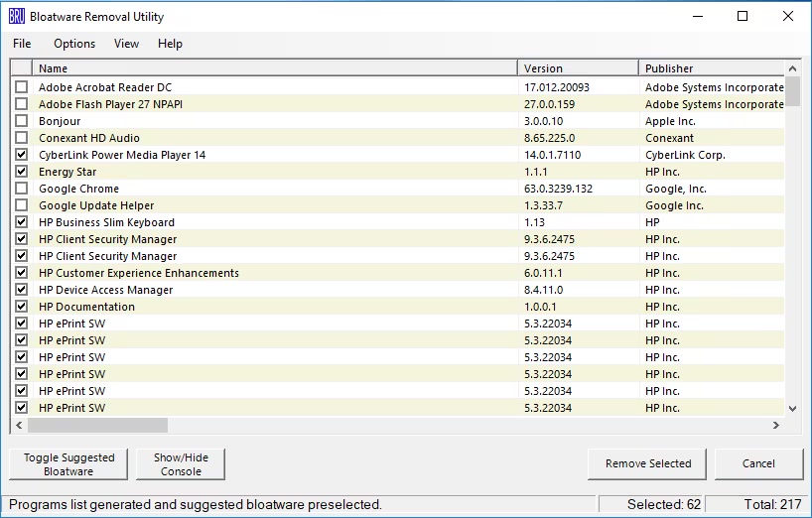The image size is (812, 518).
Task: Check the Adobe Acrobat Reader DC checkbox
Action: tap(22, 87)
